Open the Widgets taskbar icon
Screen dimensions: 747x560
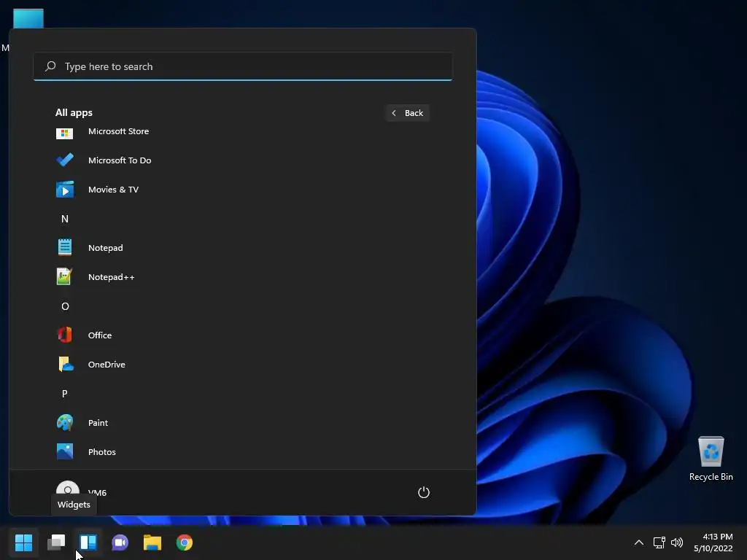pos(88,542)
